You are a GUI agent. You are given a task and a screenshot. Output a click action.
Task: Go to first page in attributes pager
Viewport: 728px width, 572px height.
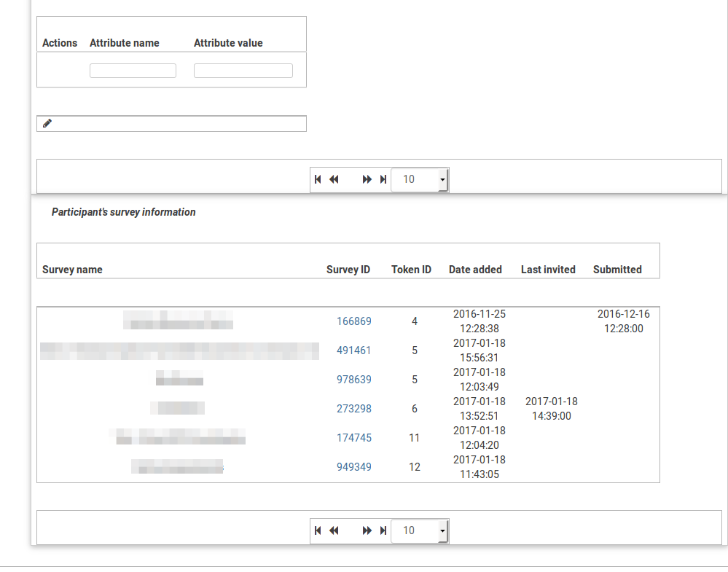click(318, 179)
